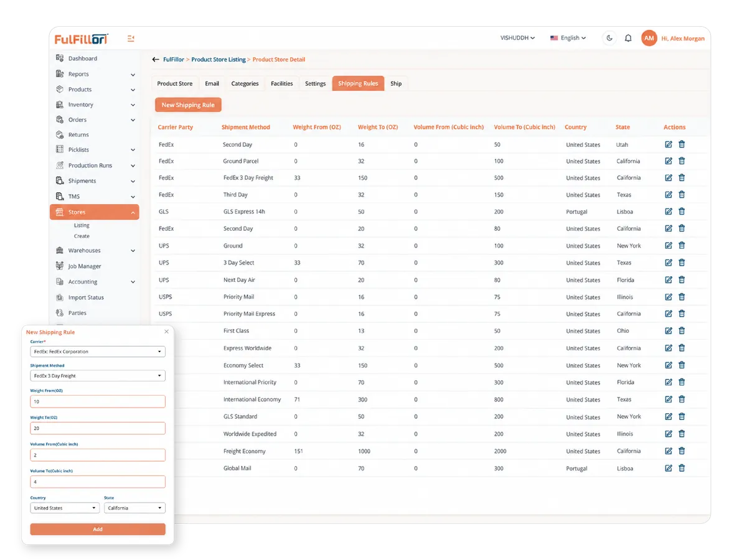The width and height of the screenshot is (747, 560).
Task: Delete the GLS Express 14h rule
Action: [x=682, y=212]
